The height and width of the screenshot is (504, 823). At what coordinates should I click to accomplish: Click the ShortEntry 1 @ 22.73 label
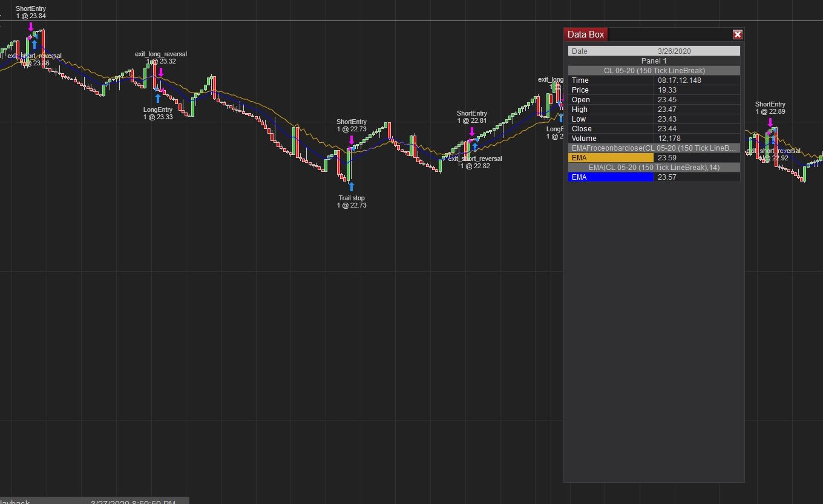tap(352, 126)
